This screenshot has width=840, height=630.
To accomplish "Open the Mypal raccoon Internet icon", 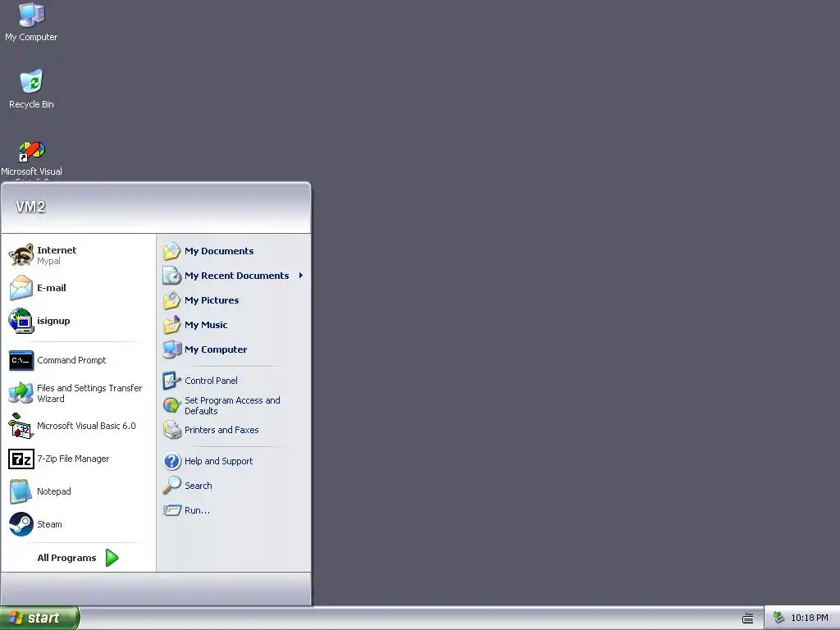I will click(x=21, y=255).
